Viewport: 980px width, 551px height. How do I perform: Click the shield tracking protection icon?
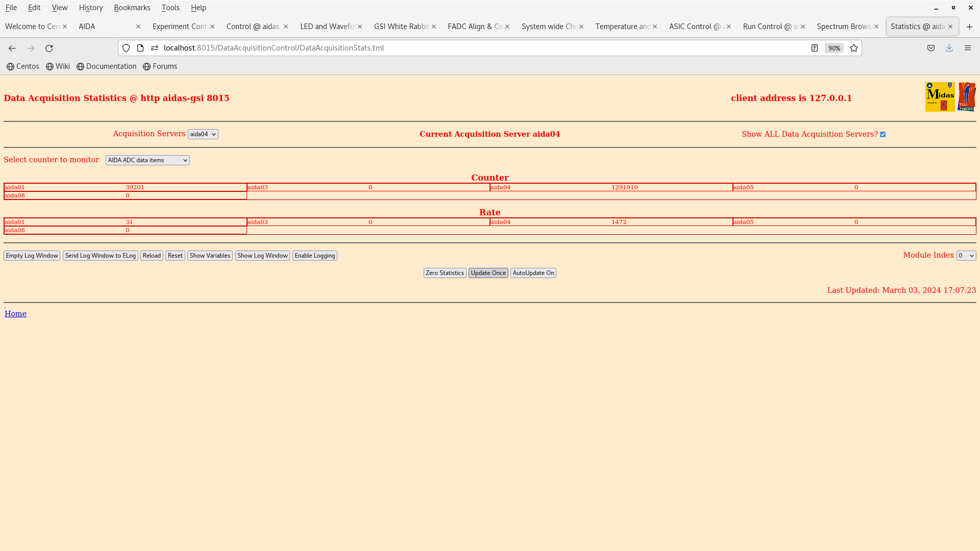pos(126,48)
